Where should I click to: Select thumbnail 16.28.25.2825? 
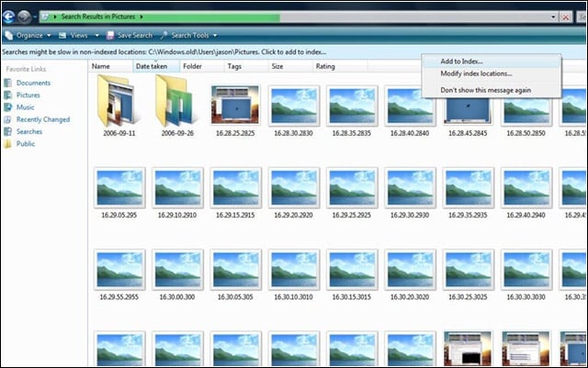click(x=235, y=106)
